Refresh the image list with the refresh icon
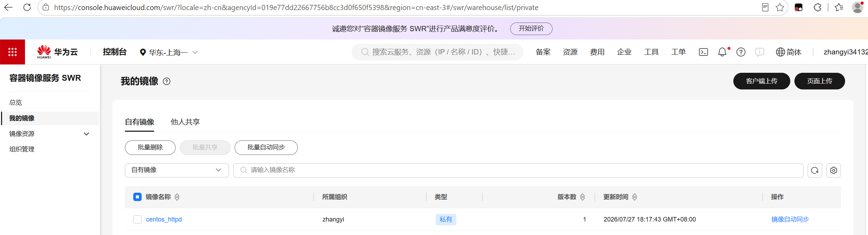The image size is (868, 235). (815, 170)
